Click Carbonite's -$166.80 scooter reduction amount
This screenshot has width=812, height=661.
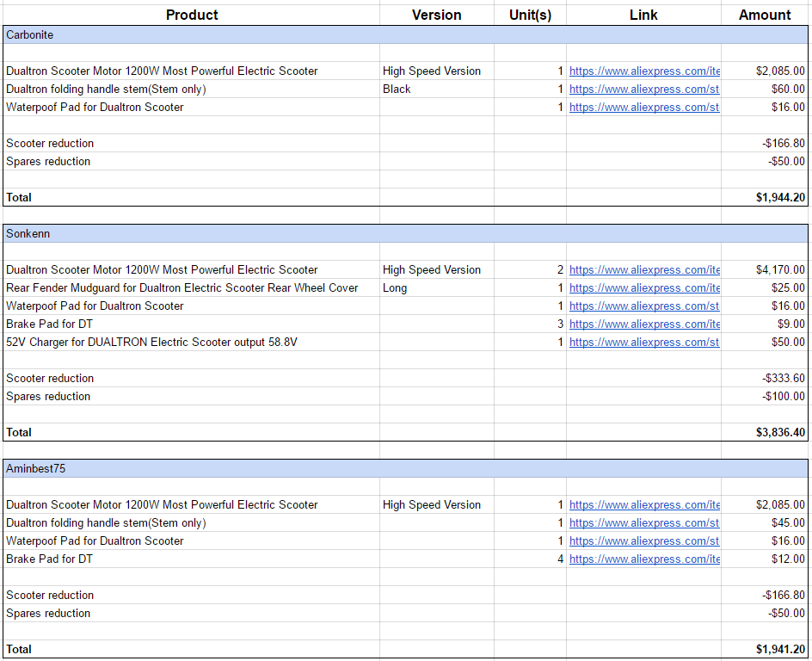tap(784, 144)
